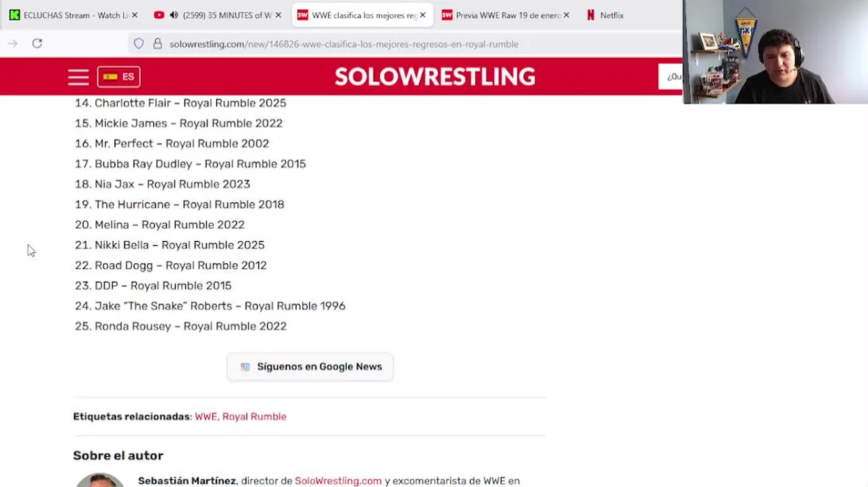Viewport: 868px width, 487px height.
Task: Close the Previa WWE Raw tab
Action: (x=566, y=15)
